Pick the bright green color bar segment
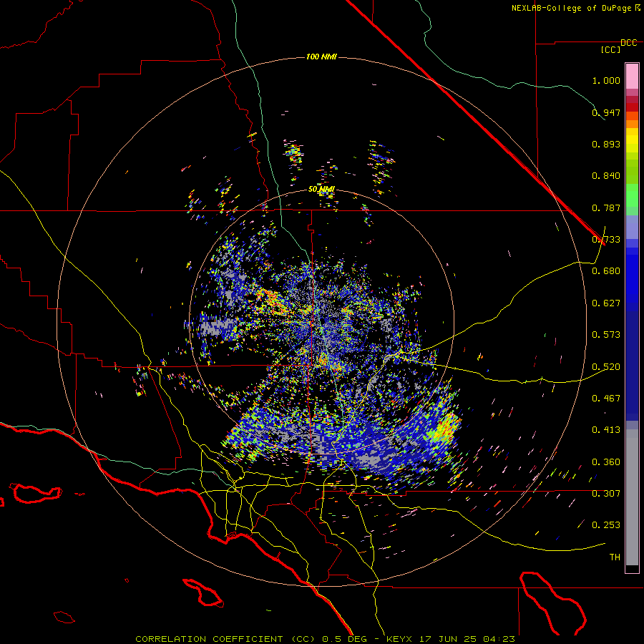This screenshot has height=644, width=644. [x=632, y=195]
